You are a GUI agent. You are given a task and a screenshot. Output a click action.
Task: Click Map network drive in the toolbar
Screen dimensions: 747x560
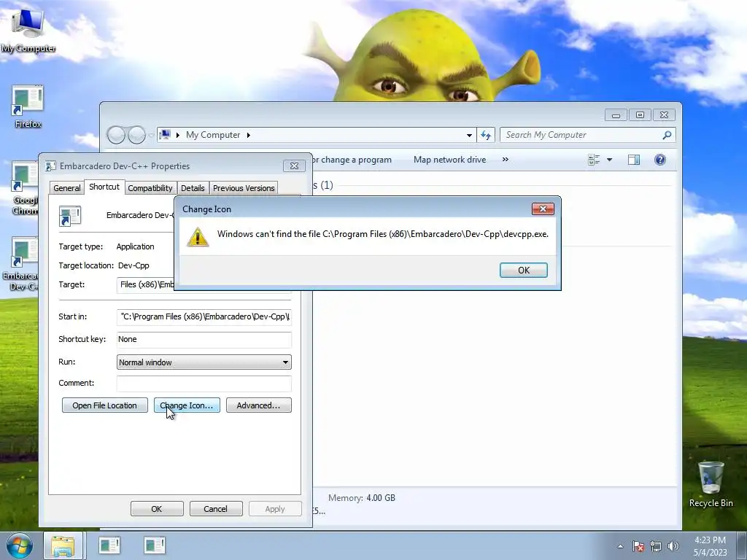tap(449, 160)
